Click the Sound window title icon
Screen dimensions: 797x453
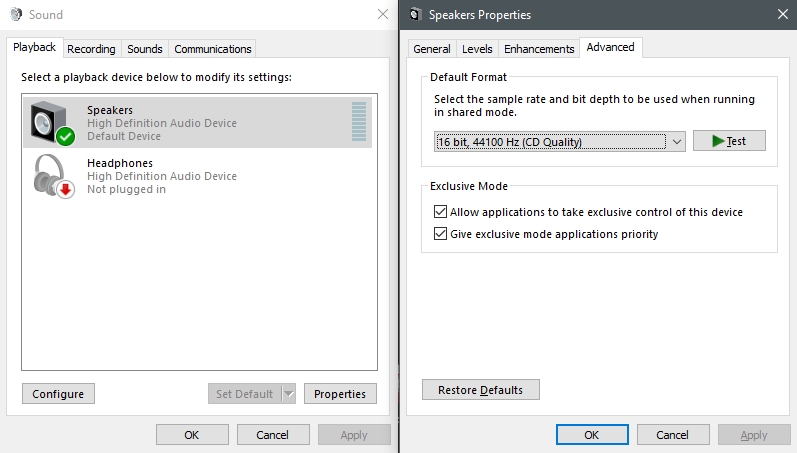pyautogui.click(x=16, y=14)
